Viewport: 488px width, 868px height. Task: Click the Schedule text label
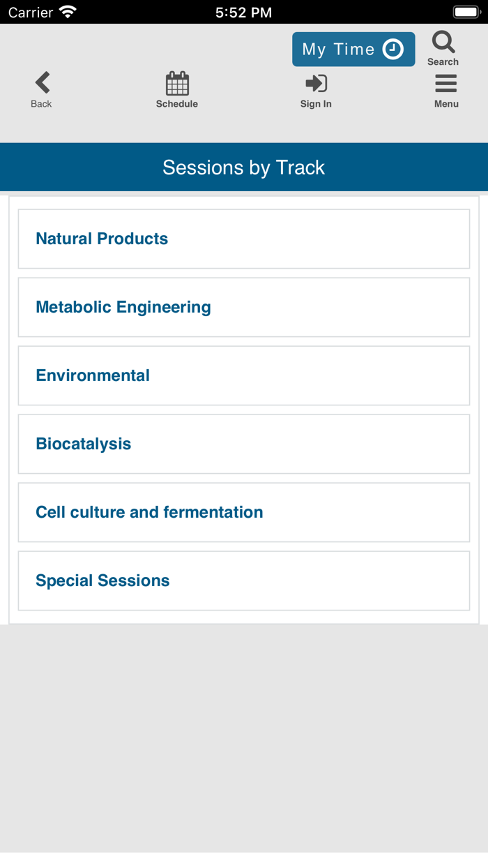(177, 104)
